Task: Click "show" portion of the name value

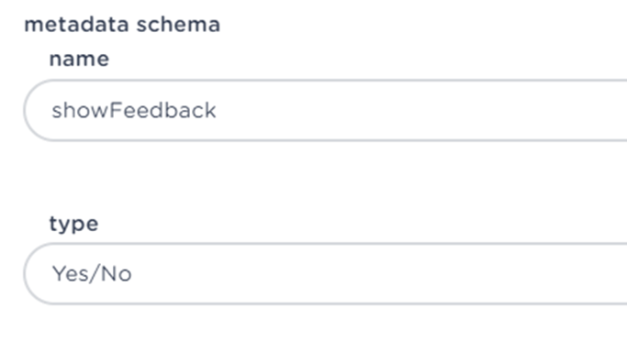Action: [80, 110]
